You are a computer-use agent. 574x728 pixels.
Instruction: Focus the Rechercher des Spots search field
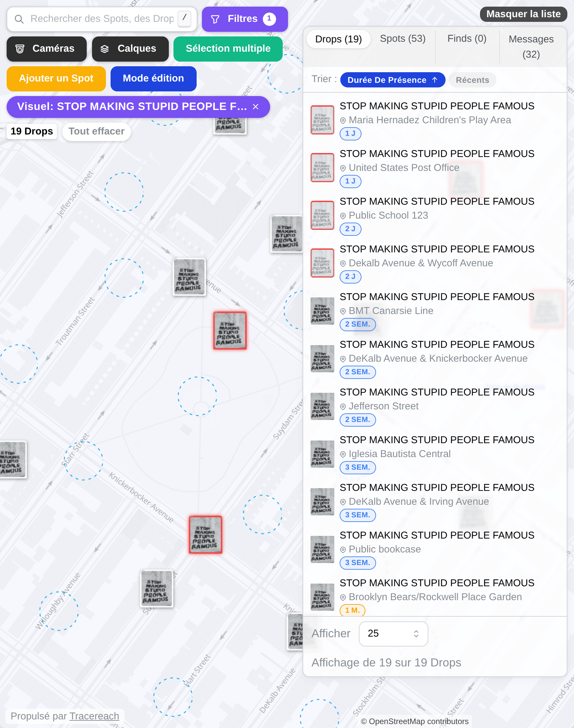pos(102,19)
